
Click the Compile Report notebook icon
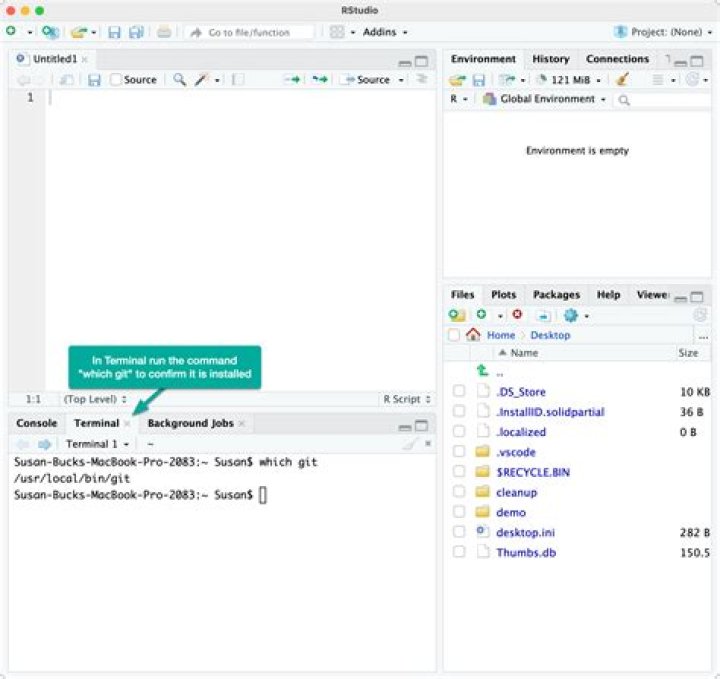click(238, 79)
